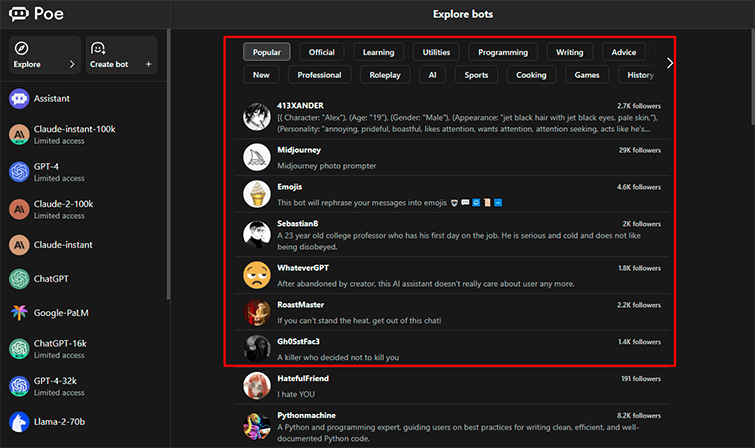
Task: Click the WhateverGPT bot title
Action: (303, 268)
